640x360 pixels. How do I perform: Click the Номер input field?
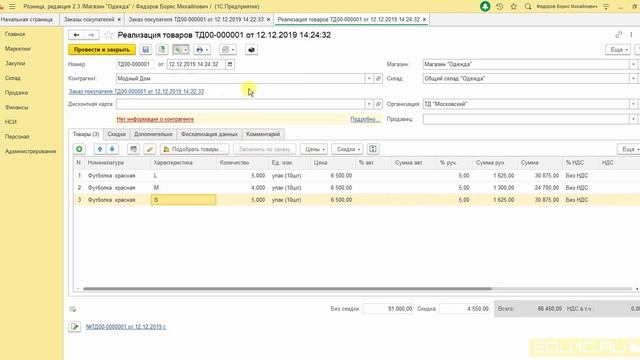[135, 64]
